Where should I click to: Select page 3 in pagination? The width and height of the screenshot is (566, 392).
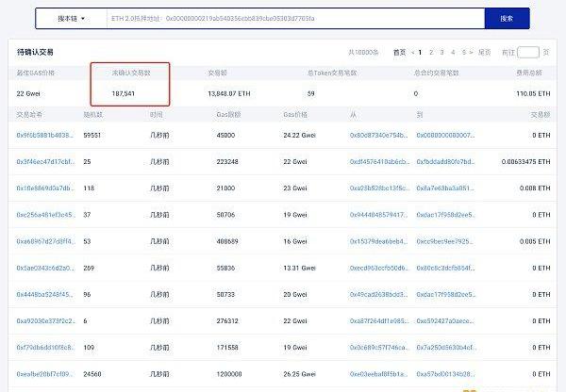point(442,52)
